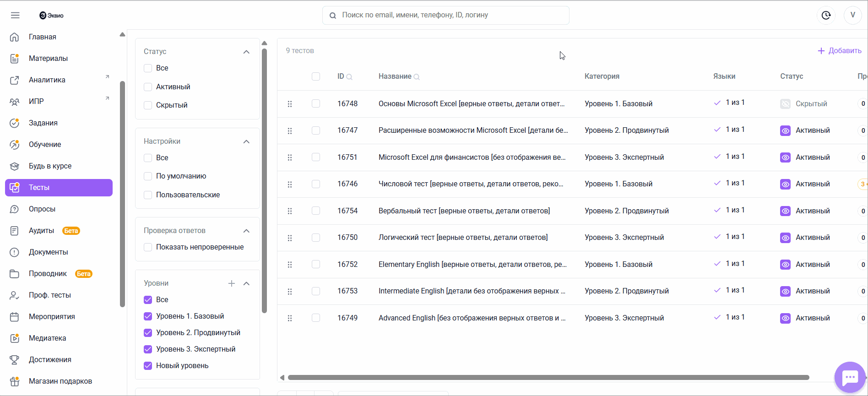Click the Достижения trophy icon
The width and height of the screenshot is (868, 396).
coord(15,359)
